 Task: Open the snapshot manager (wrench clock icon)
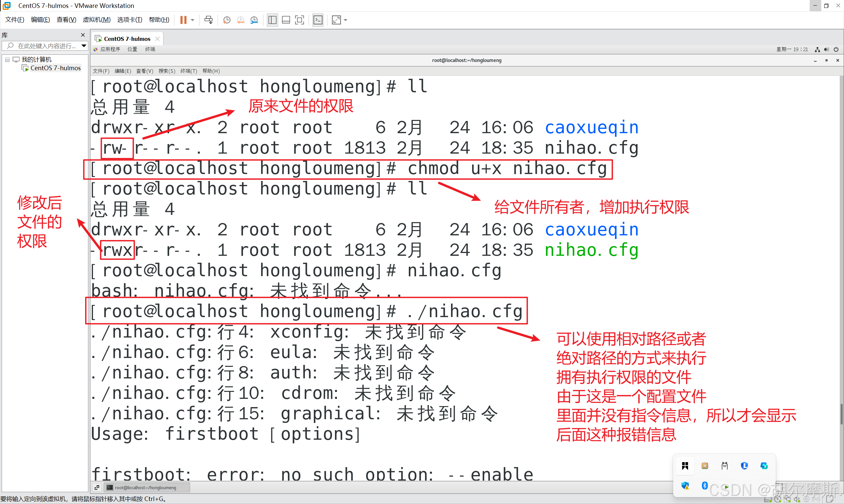coord(254,20)
